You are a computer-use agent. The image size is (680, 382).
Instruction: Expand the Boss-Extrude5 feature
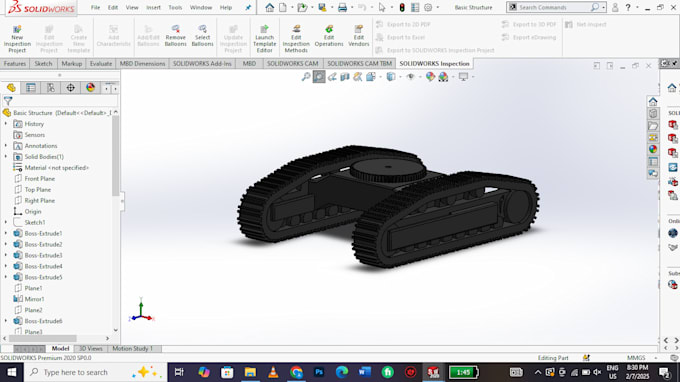click(x=6, y=277)
